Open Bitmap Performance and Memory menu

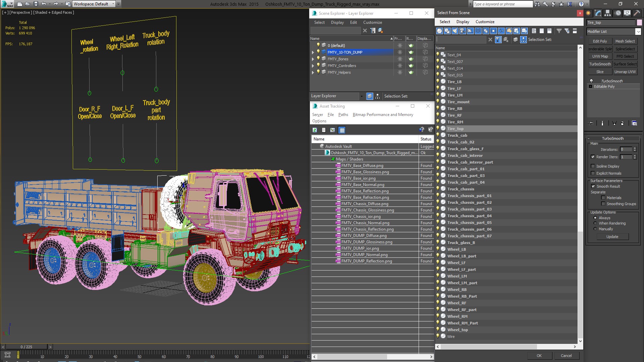click(x=383, y=115)
